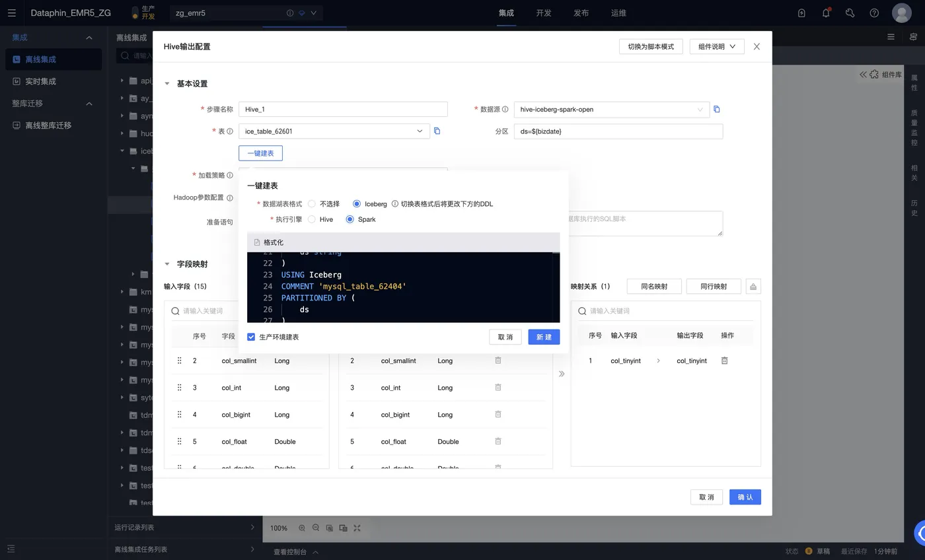The width and height of the screenshot is (925, 560).
Task: Click 取消 in the 一键建表 popup
Action: click(x=505, y=337)
